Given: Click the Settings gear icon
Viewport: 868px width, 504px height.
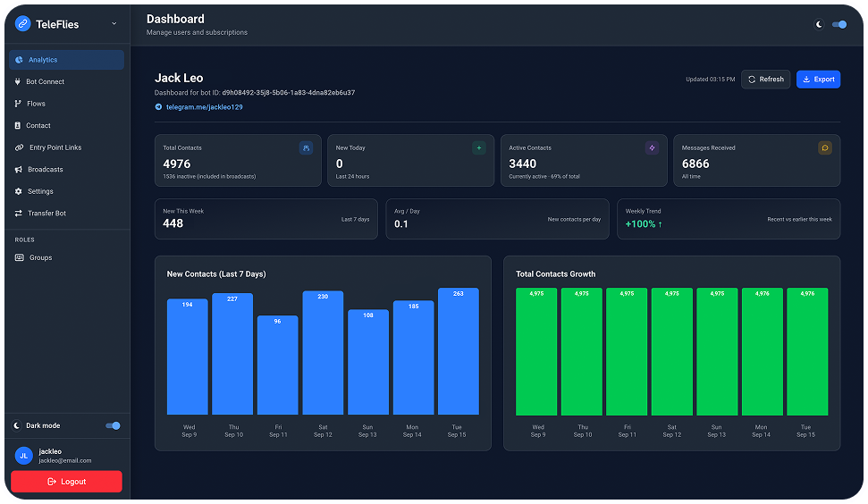Looking at the screenshot, I should click(18, 191).
